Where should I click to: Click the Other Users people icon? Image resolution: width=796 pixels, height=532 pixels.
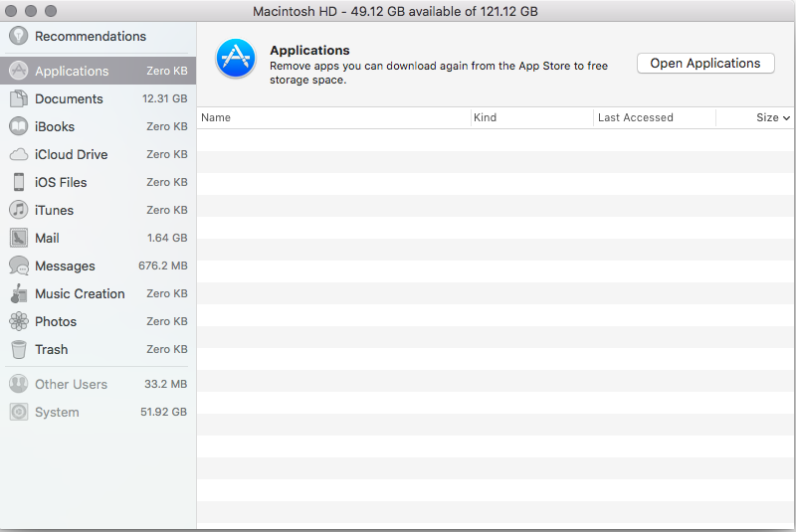[x=18, y=384]
